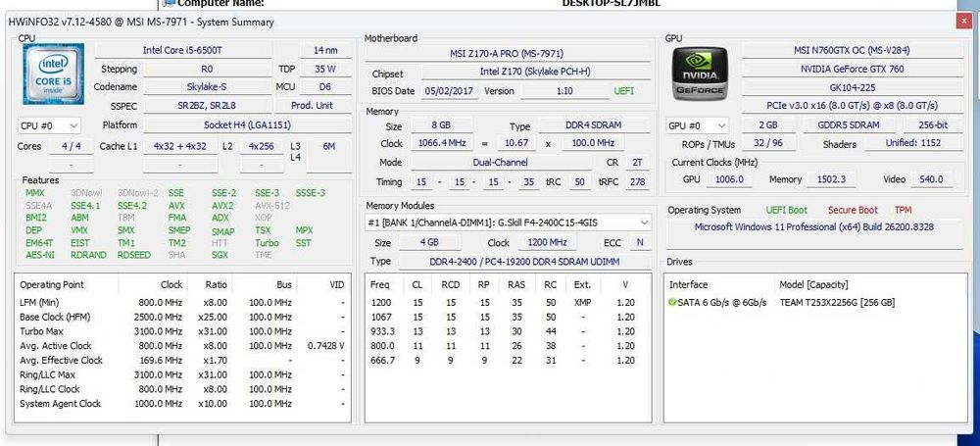Click the AES-NI feature label
This screenshot has width=980, height=446.
(x=40, y=255)
